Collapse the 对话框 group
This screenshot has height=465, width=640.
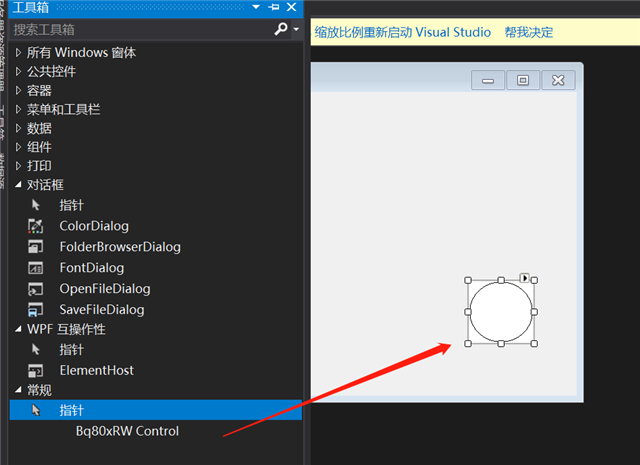[x=18, y=185]
